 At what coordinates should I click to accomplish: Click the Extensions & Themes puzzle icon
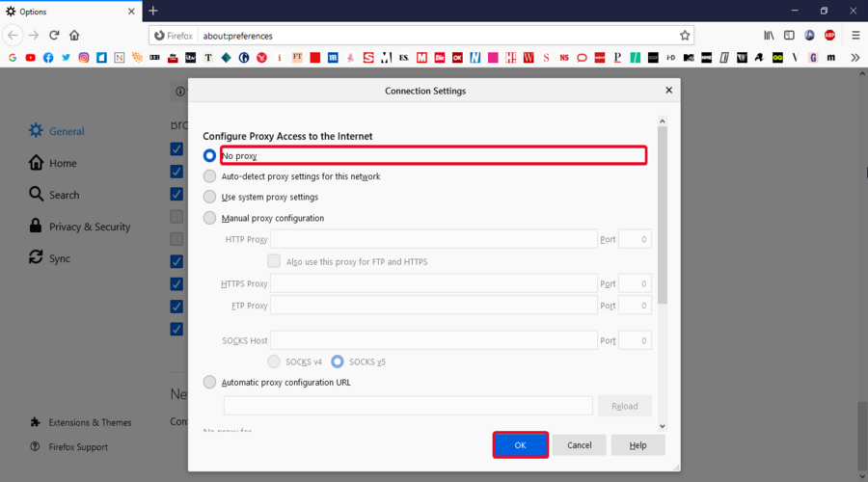click(x=35, y=422)
